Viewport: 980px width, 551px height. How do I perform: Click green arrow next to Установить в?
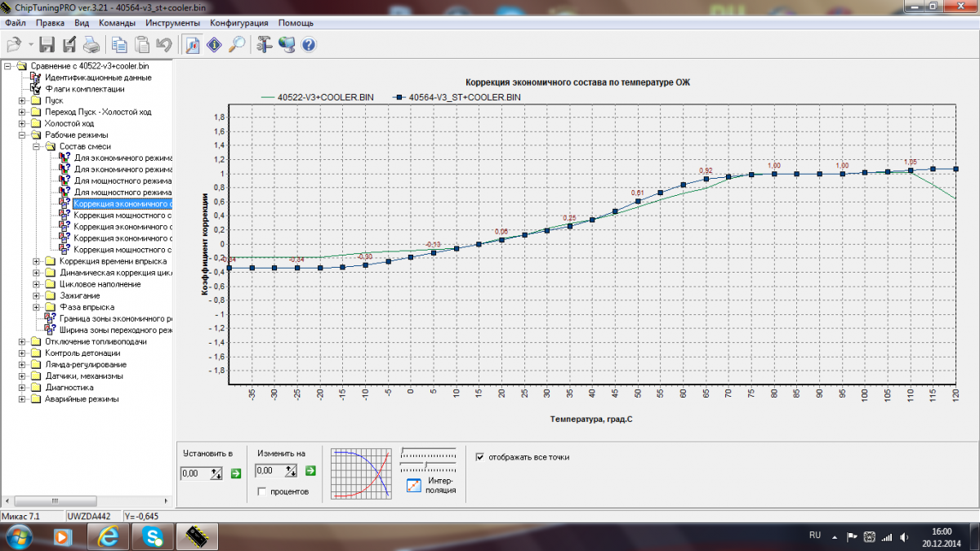[236, 472]
